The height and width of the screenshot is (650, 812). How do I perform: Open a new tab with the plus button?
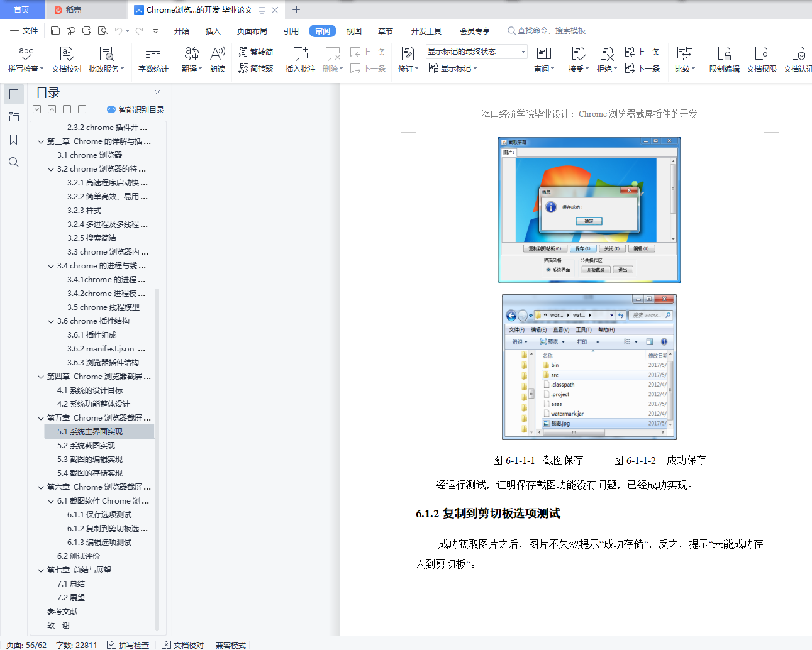296,9
